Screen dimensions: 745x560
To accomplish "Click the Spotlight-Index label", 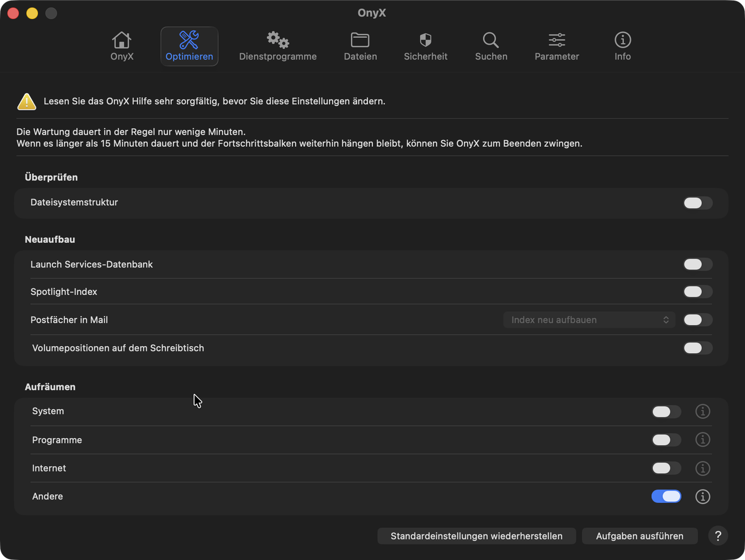I will 63,292.
